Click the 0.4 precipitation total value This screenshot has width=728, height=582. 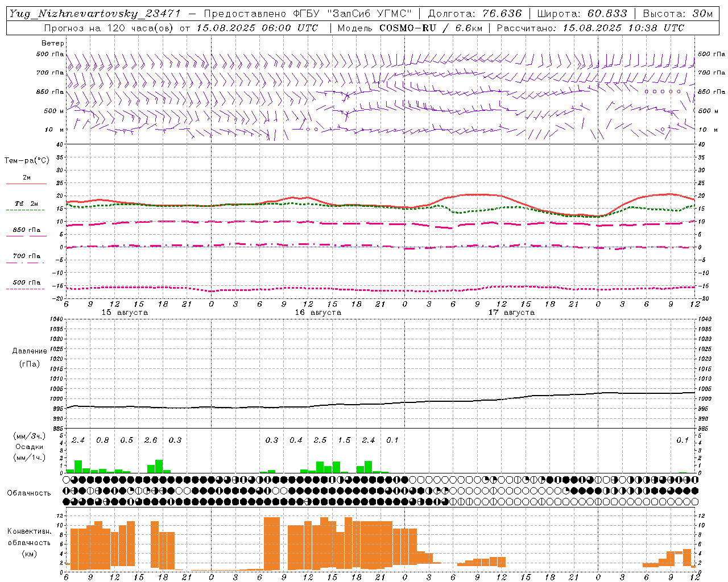pos(296,440)
